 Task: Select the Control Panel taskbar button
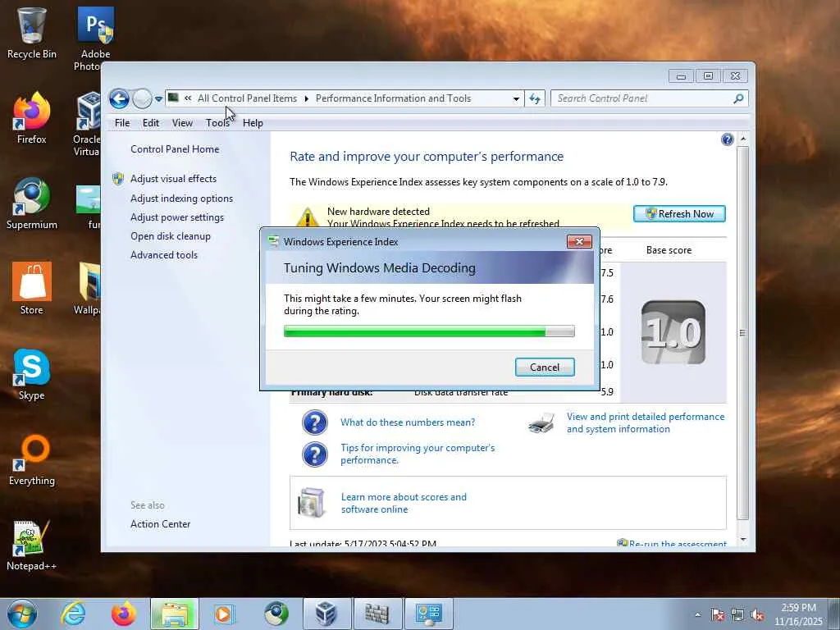428,614
